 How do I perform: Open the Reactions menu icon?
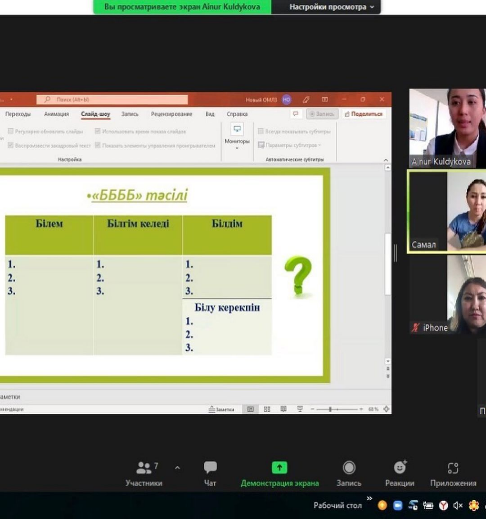pyautogui.click(x=400, y=467)
